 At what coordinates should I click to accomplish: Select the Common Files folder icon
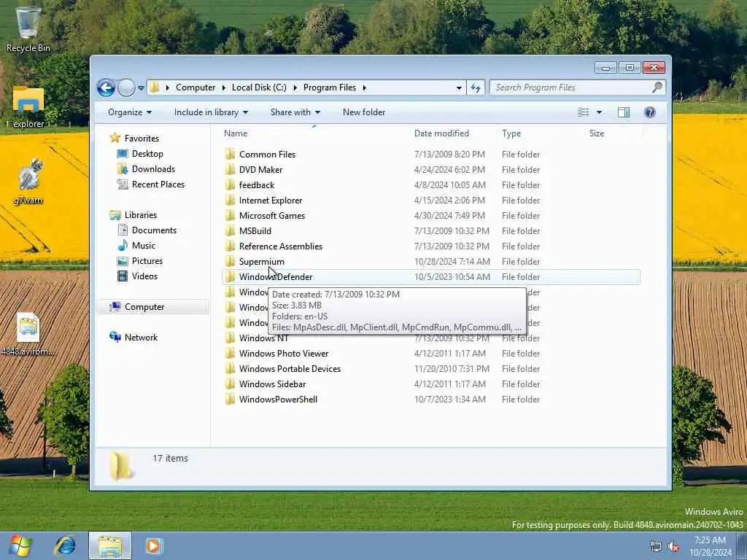click(x=230, y=155)
